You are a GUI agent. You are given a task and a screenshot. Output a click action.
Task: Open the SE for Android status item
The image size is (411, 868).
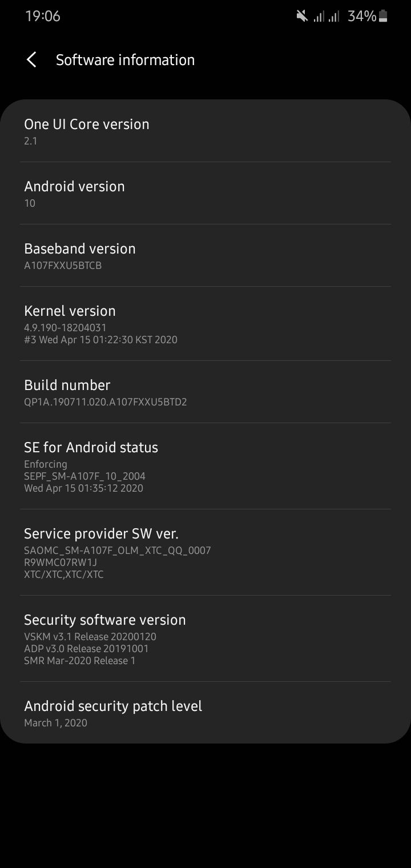(205, 466)
